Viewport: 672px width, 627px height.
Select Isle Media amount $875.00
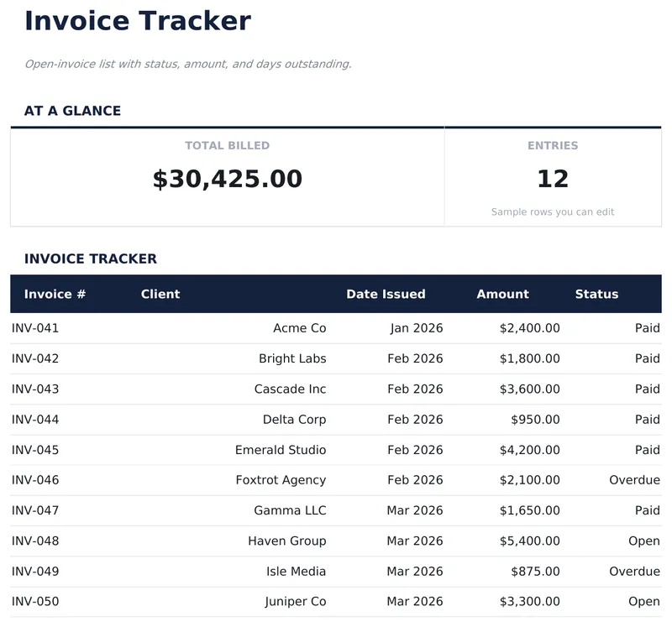(x=535, y=572)
